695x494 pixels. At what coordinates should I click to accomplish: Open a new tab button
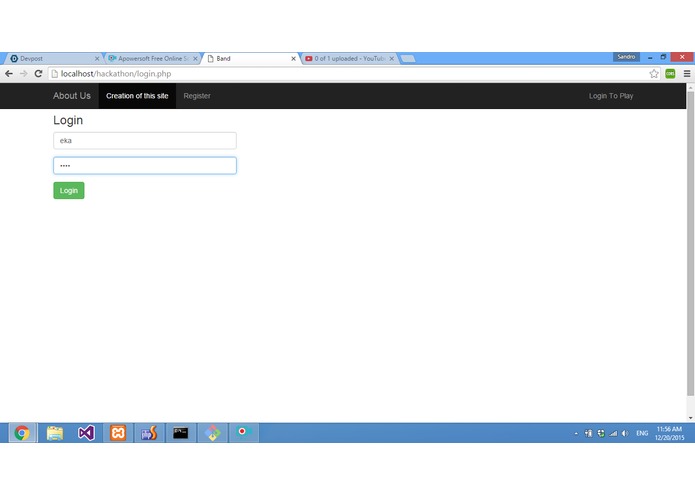[408, 58]
